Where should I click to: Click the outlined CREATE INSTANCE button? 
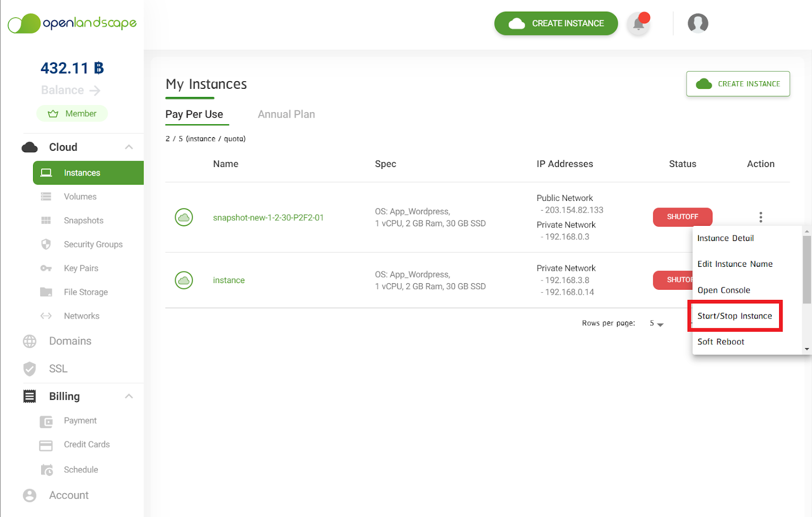738,84
